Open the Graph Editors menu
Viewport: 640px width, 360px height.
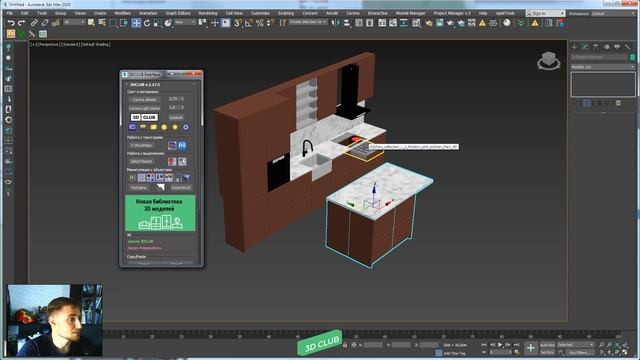click(x=178, y=13)
